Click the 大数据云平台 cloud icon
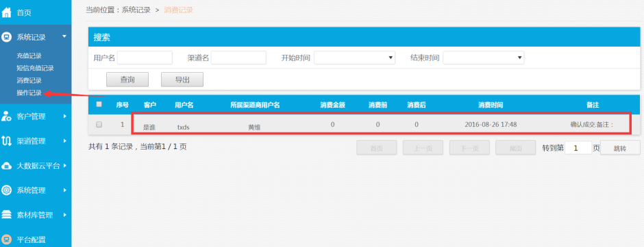The width and height of the screenshot is (644, 247). coord(7,166)
